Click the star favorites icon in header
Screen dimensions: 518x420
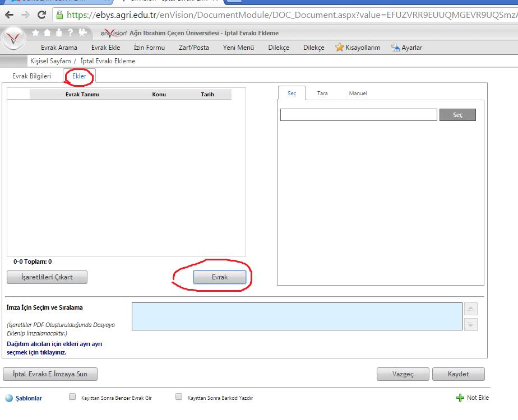pyautogui.click(x=35, y=33)
